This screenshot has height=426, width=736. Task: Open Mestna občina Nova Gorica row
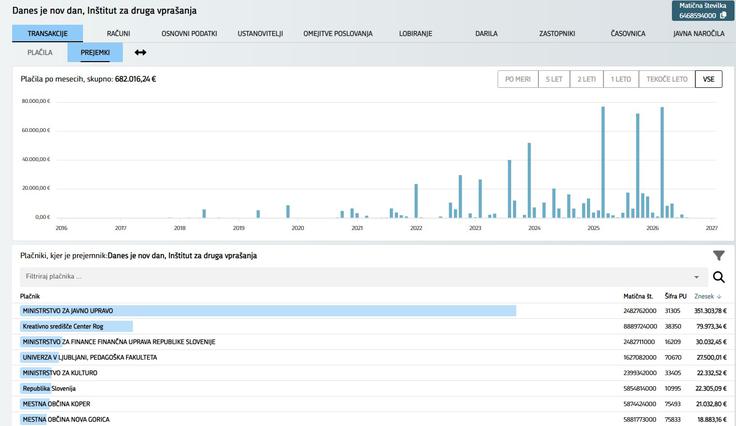[374, 419]
